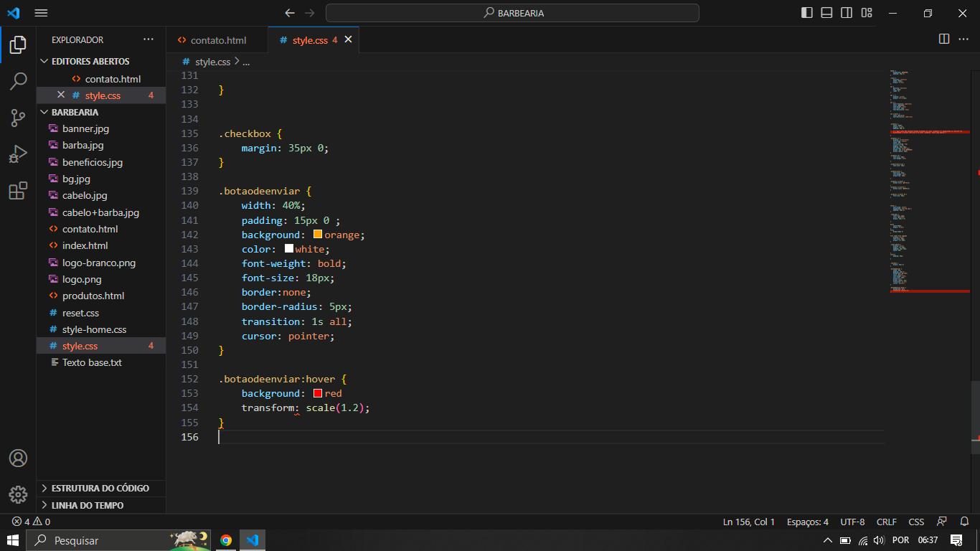This screenshot has height=551, width=980.
Task: Go forward with the right arrow
Action: pyautogui.click(x=310, y=13)
